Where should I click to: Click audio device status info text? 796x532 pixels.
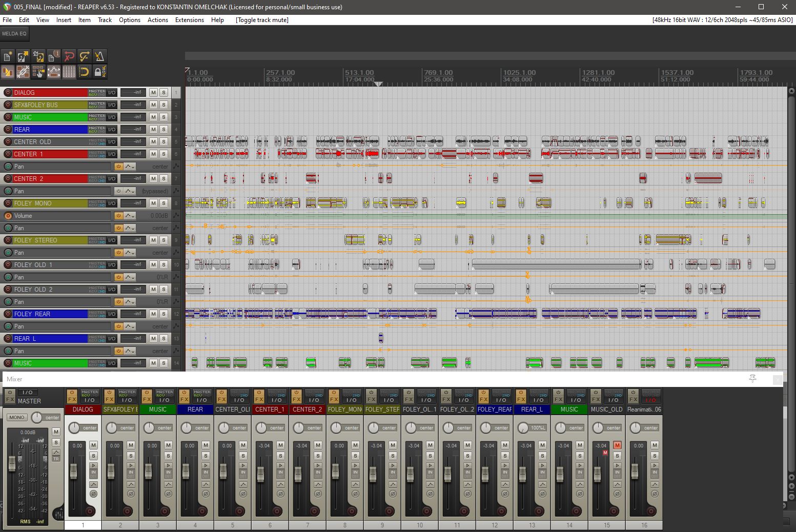click(x=722, y=20)
